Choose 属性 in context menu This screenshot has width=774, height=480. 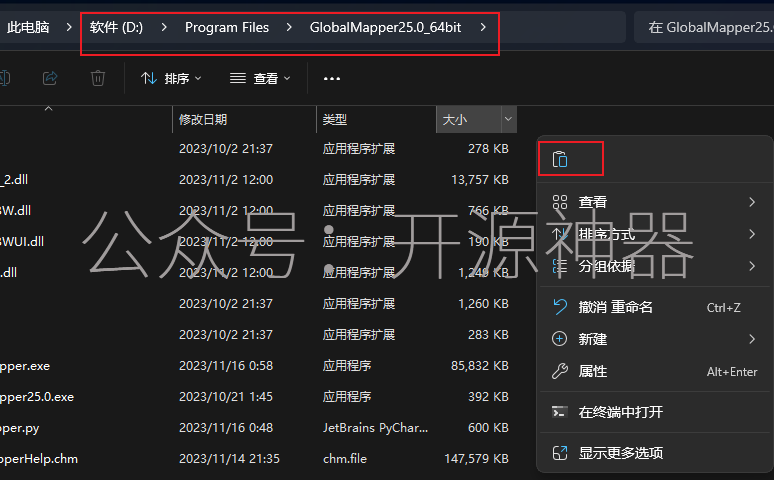[655, 371]
